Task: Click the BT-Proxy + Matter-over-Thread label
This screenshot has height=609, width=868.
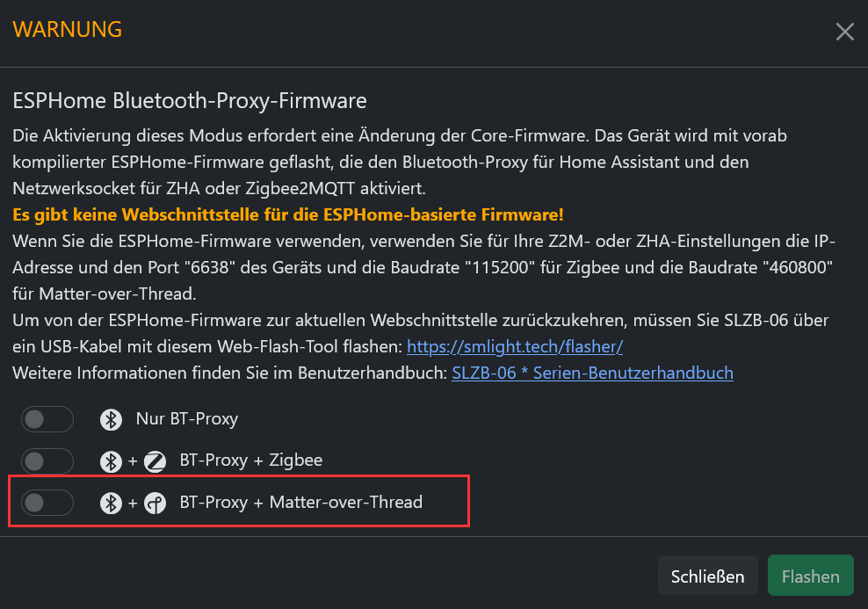Action: tap(301, 502)
